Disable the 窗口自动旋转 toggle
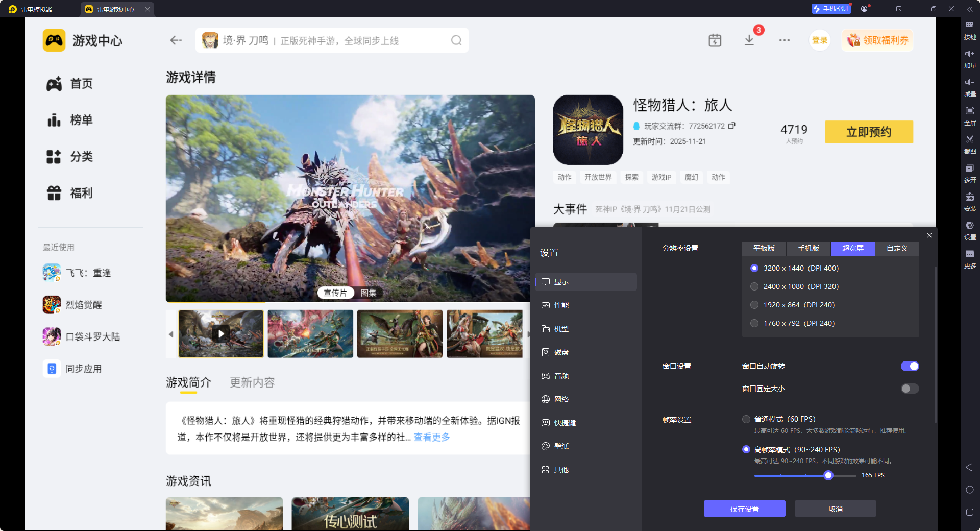Viewport: 980px width, 531px height. (x=910, y=366)
